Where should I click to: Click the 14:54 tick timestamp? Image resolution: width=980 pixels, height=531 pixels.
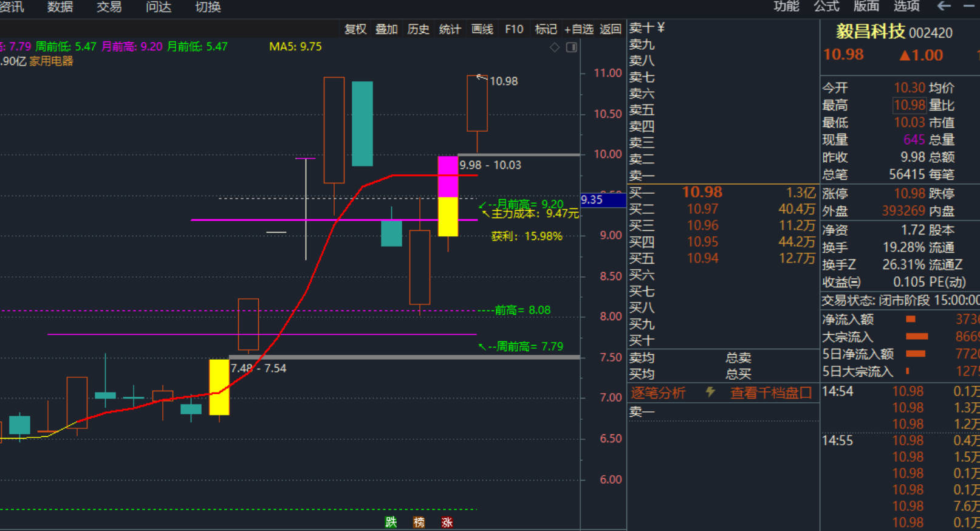click(x=838, y=392)
